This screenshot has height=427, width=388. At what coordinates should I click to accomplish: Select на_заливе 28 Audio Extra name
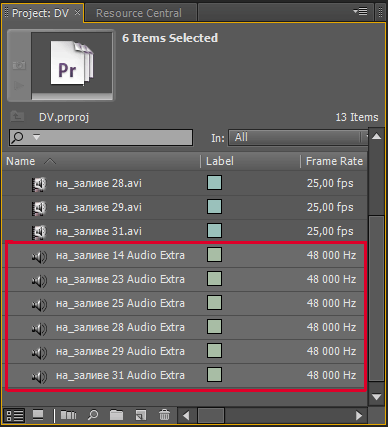click(x=120, y=327)
